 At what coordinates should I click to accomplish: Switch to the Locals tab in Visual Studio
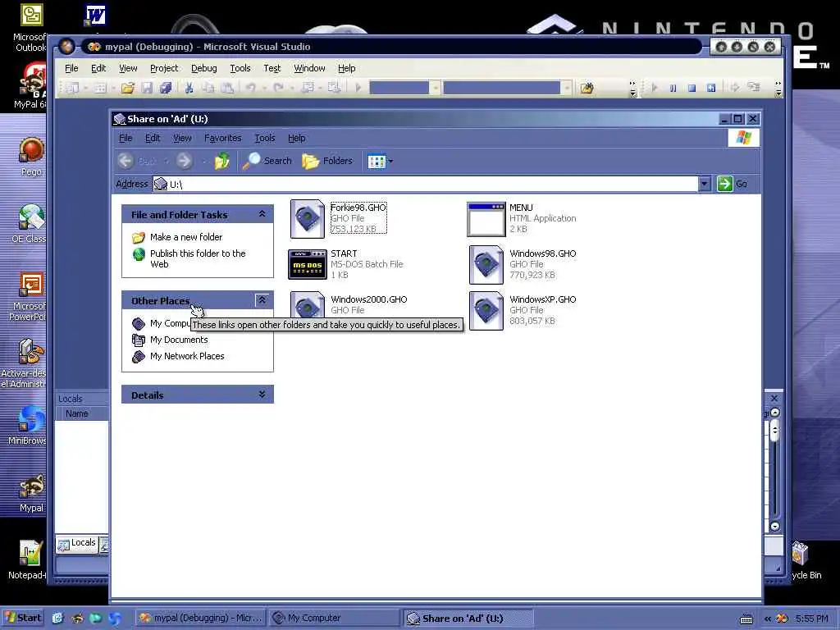[x=77, y=543]
